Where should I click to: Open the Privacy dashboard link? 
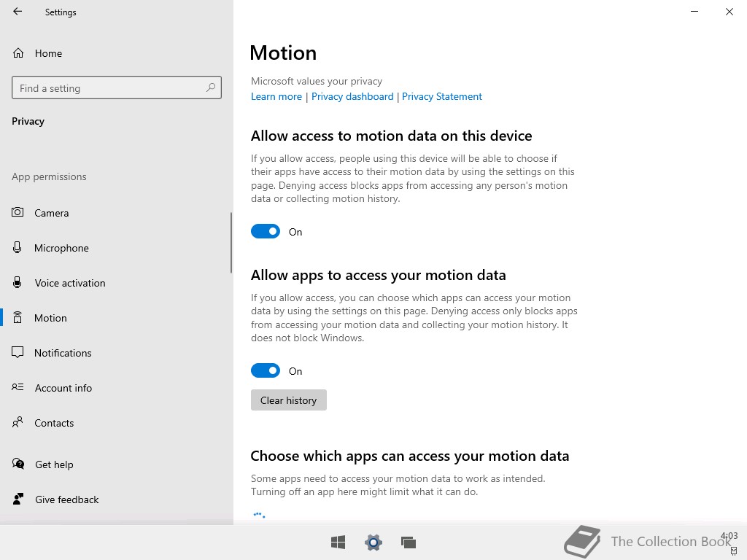[352, 97]
